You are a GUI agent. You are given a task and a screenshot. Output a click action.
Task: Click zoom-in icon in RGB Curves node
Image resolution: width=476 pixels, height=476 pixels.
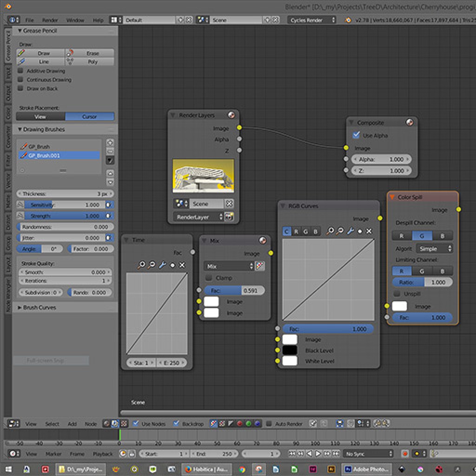click(x=330, y=231)
